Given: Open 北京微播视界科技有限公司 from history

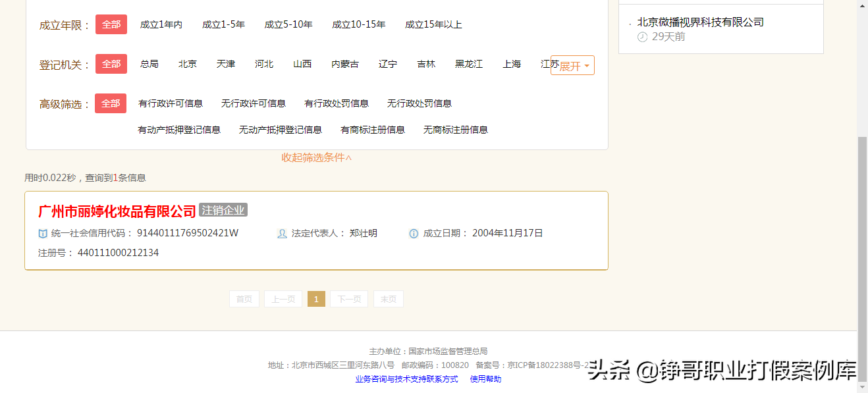Looking at the screenshot, I should pos(701,22).
